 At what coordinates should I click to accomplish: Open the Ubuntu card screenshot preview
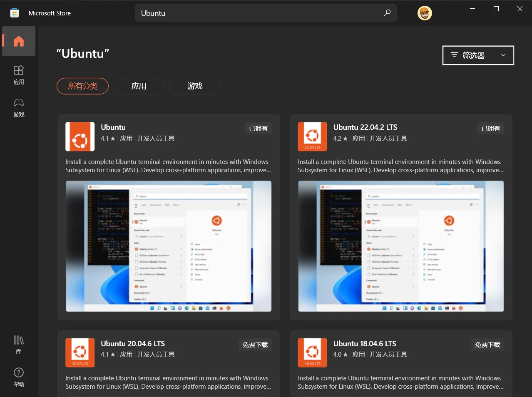pyautogui.click(x=169, y=246)
